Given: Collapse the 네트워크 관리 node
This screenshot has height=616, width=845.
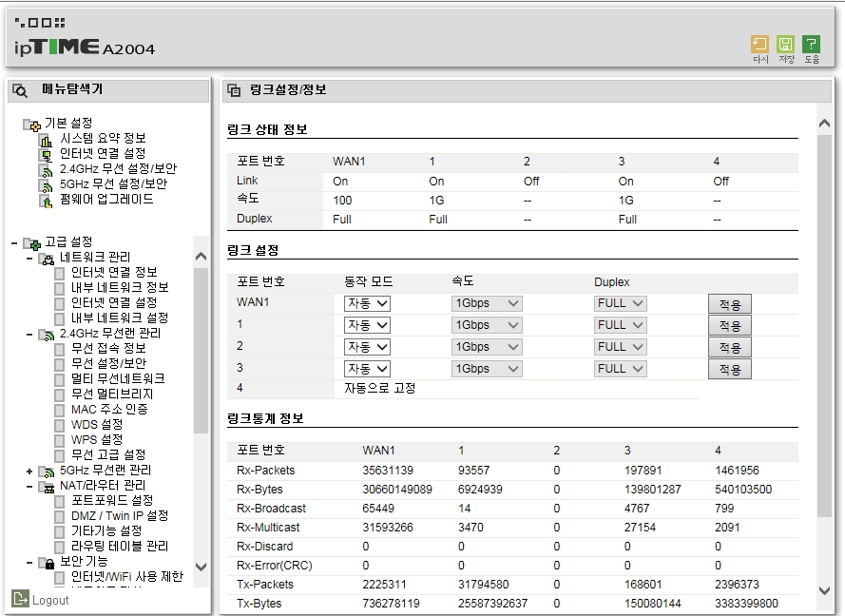Looking at the screenshot, I should point(29,260).
